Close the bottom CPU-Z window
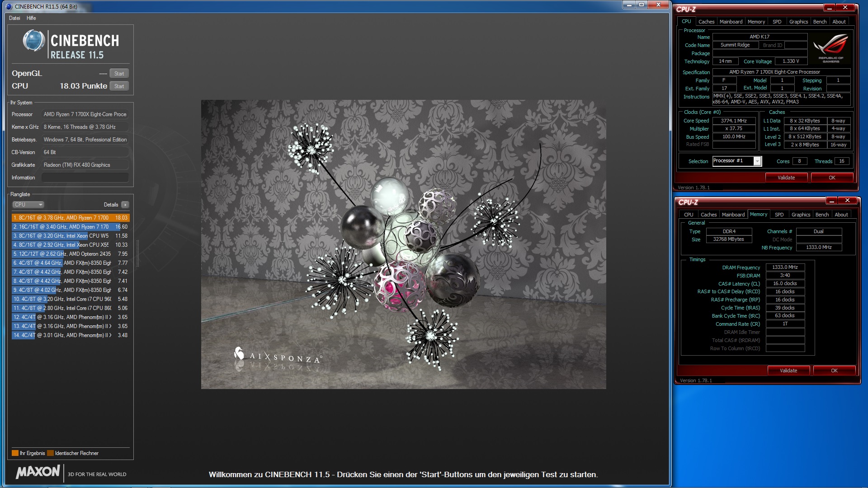868x488 pixels. 847,200
